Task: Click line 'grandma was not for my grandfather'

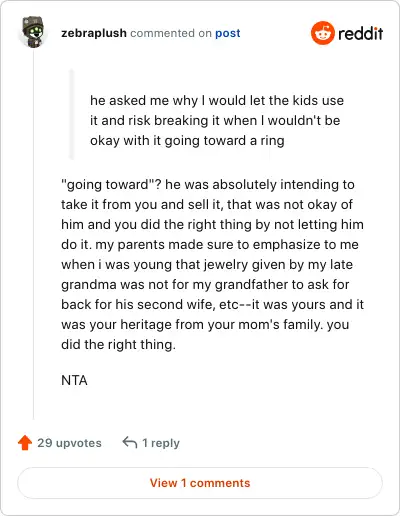Action: click(205, 284)
